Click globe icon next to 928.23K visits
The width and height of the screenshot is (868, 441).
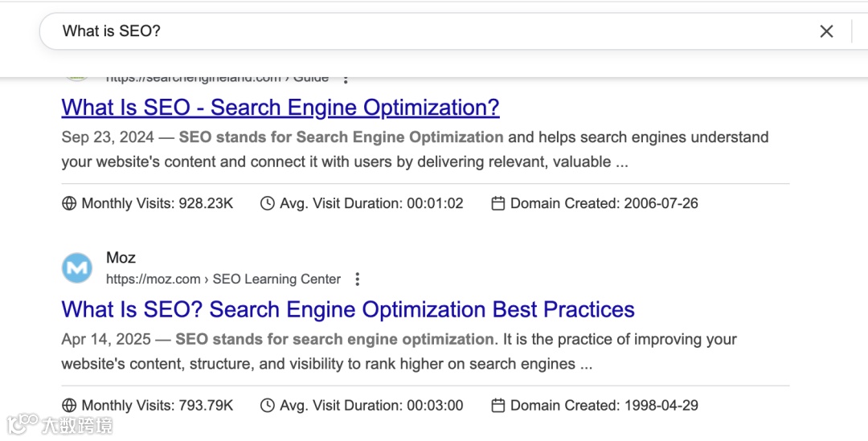coord(69,203)
